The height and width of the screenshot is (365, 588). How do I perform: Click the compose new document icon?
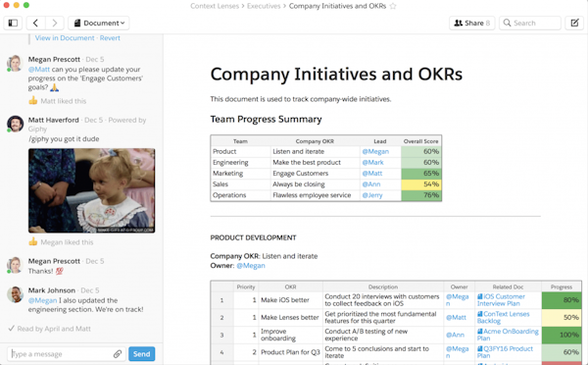click(x=574, y=23)
